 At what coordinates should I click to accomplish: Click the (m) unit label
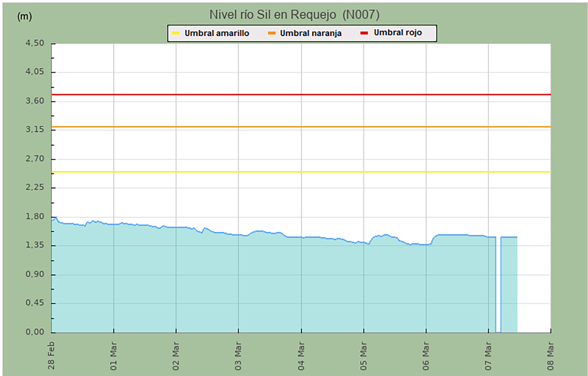click(x=24, y=16)
